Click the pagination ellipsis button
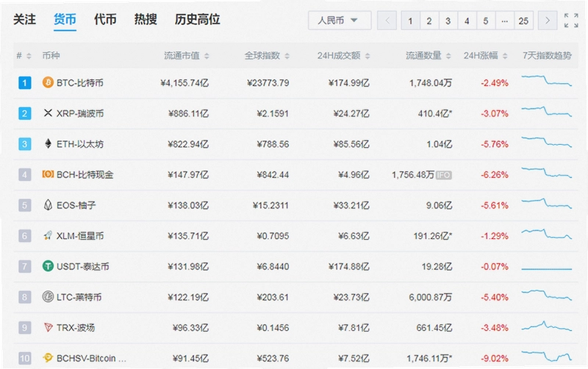 point(505,21)
